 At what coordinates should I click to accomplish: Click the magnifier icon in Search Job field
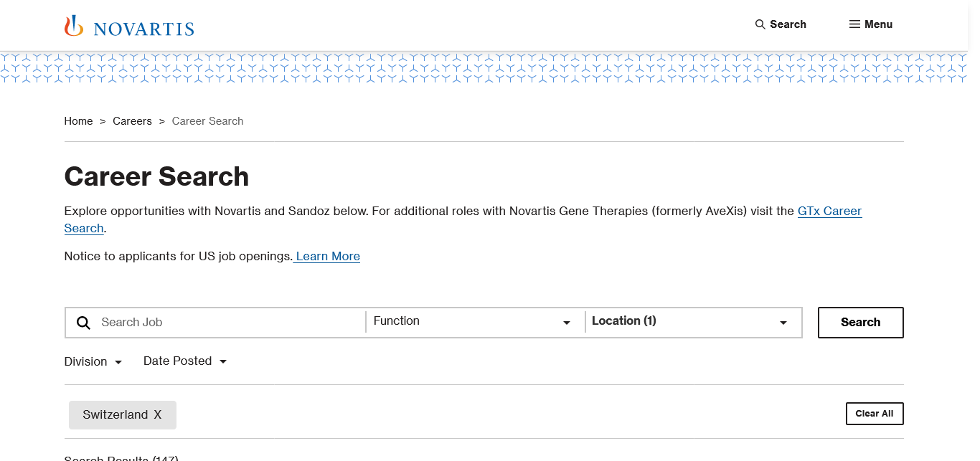84,323
